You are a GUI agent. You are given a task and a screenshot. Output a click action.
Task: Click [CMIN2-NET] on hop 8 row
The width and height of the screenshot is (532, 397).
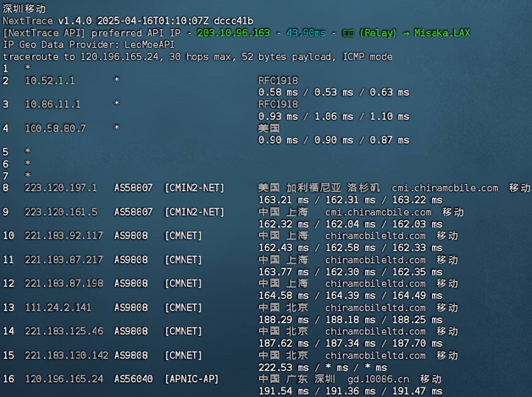coord(195,188)
